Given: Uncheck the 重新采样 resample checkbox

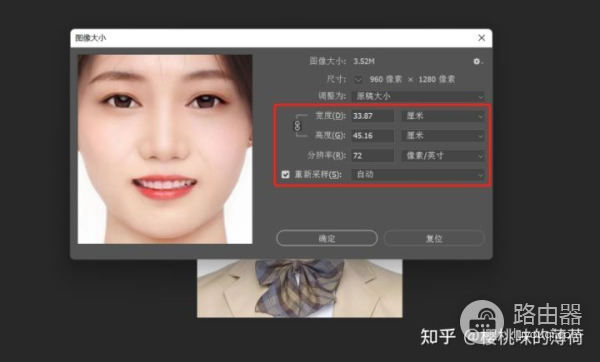Looking at the screenshot, I should (x=285, y=174).
